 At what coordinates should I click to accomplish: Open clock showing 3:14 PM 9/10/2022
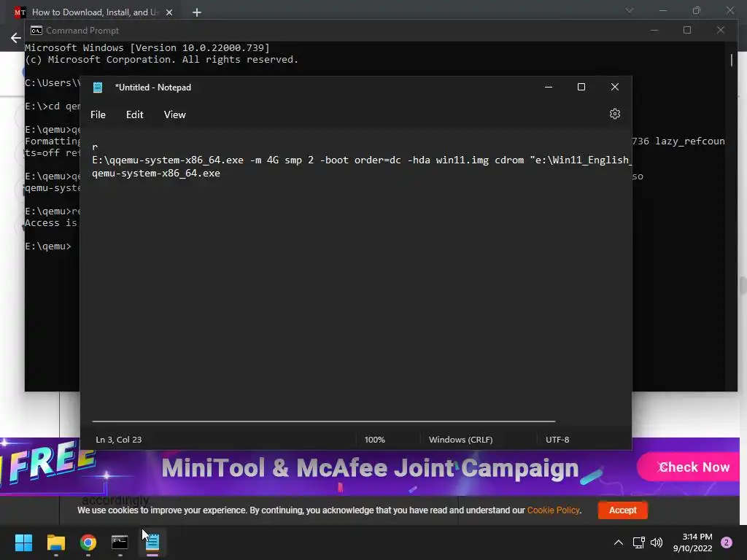(x=693, y=542)
